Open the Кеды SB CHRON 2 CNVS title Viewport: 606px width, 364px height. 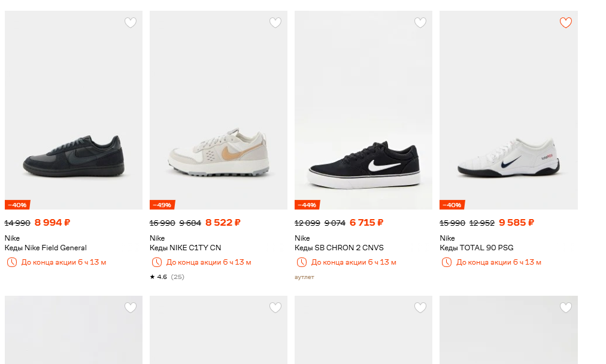(x=339, y=248)
